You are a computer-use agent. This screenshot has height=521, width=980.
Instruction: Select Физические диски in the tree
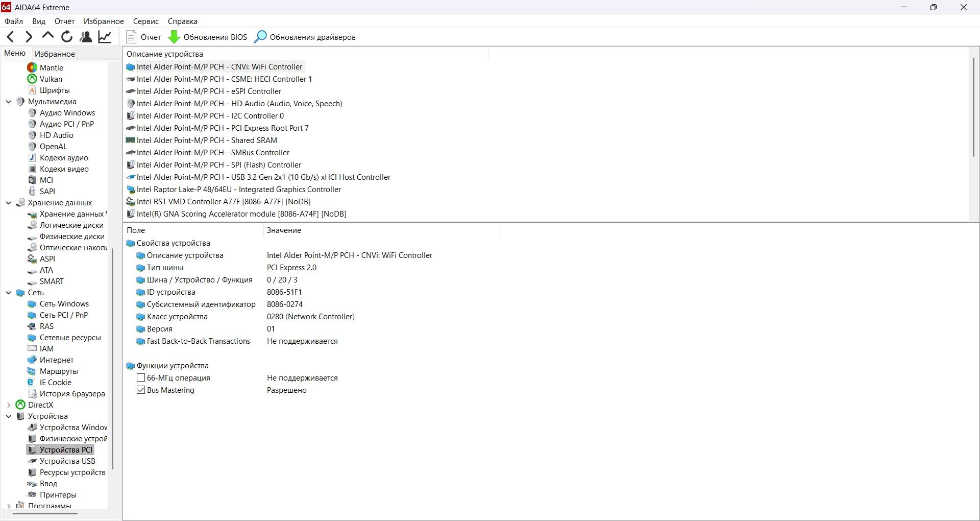tap(72, 236)
